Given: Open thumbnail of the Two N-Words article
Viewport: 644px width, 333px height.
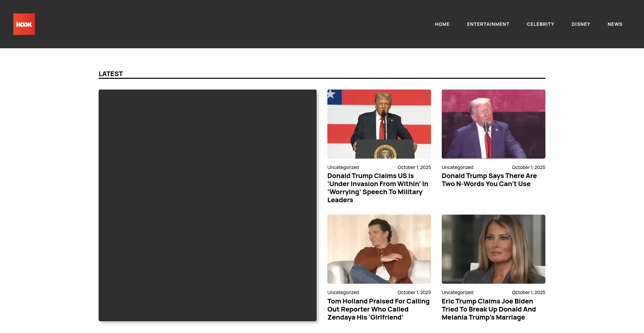Looking at the screenshot, I should tap(493, 124).
